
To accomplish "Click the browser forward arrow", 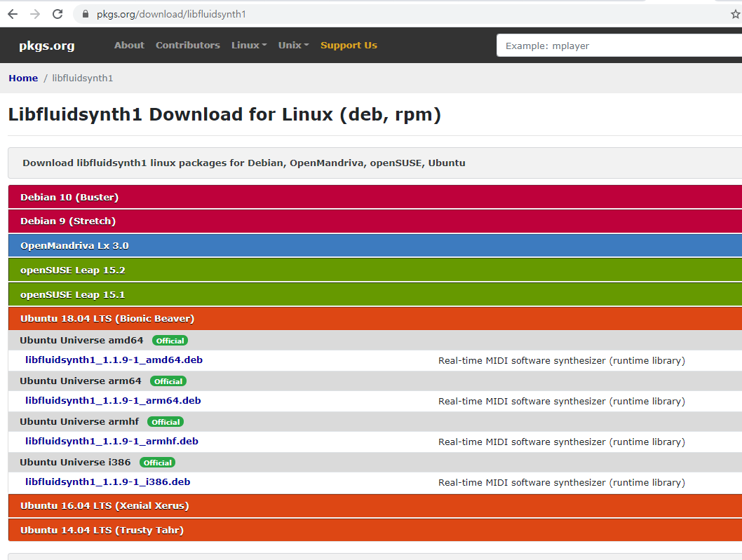I will pyautogui.click(x=35, y=14).
